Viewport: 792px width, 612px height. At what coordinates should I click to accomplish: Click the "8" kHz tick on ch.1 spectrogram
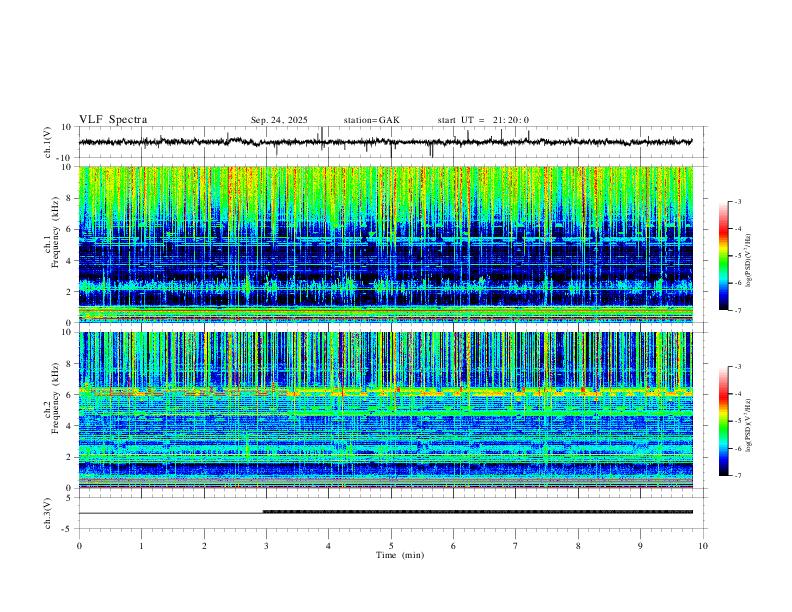(70, 198)
